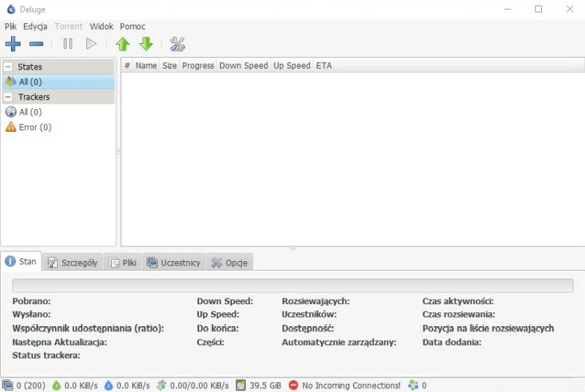
Task: Select Error (0) tracker filter
Action: pyautogui.click(x=34, y=127)
